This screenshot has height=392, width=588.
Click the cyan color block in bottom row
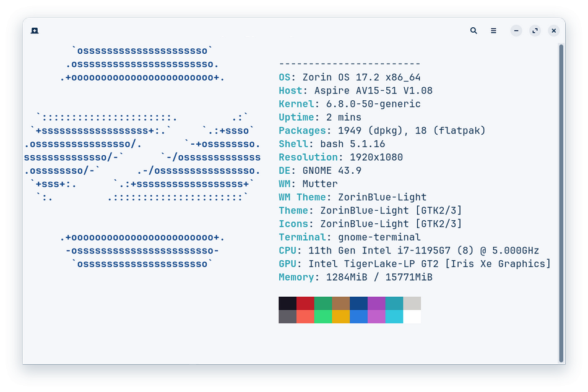pos(394,317)
